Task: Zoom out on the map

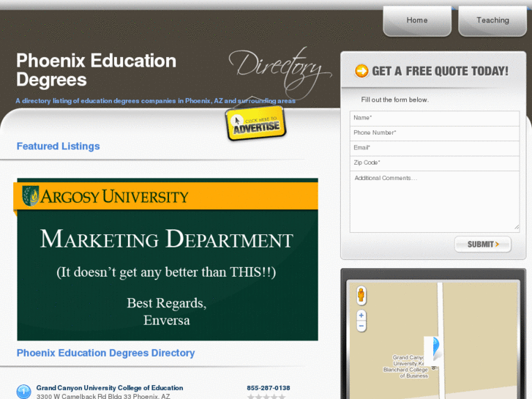Action: click(361, 327)
